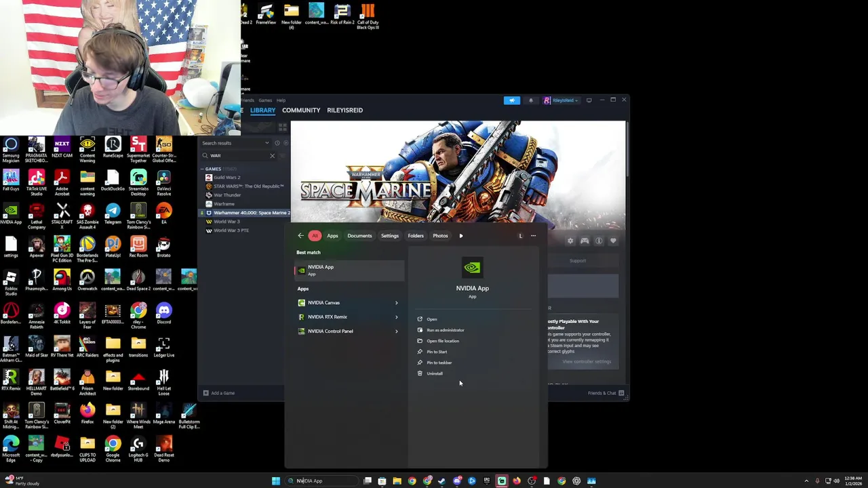Click the Windows Start button
The width and height of the screenshot is (868, 488).
click(x=276, y=481)
